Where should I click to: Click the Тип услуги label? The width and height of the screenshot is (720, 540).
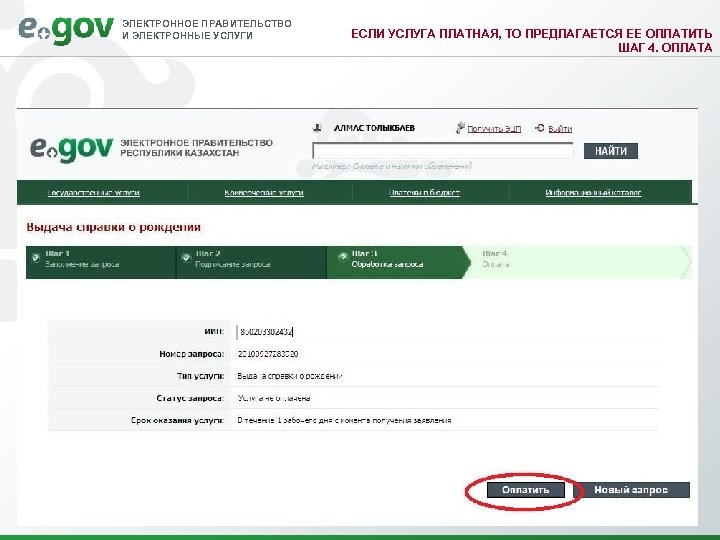(x=201, y=376)
